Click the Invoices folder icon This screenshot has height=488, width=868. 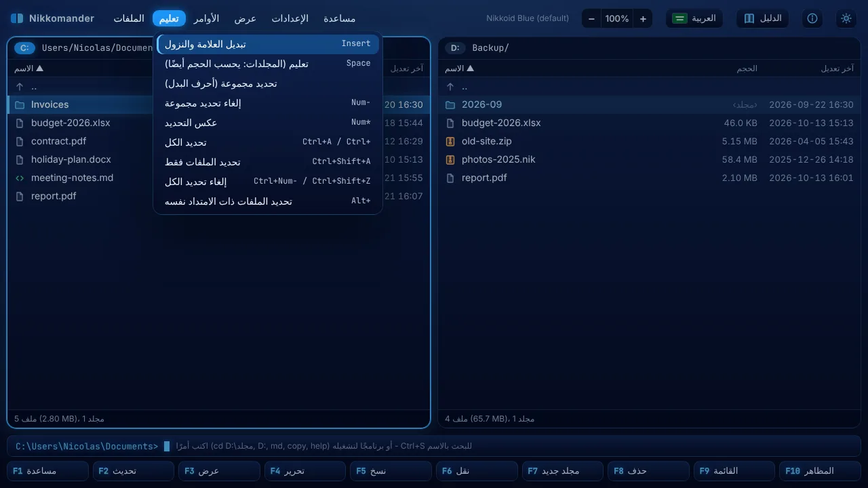coord(20,105)
